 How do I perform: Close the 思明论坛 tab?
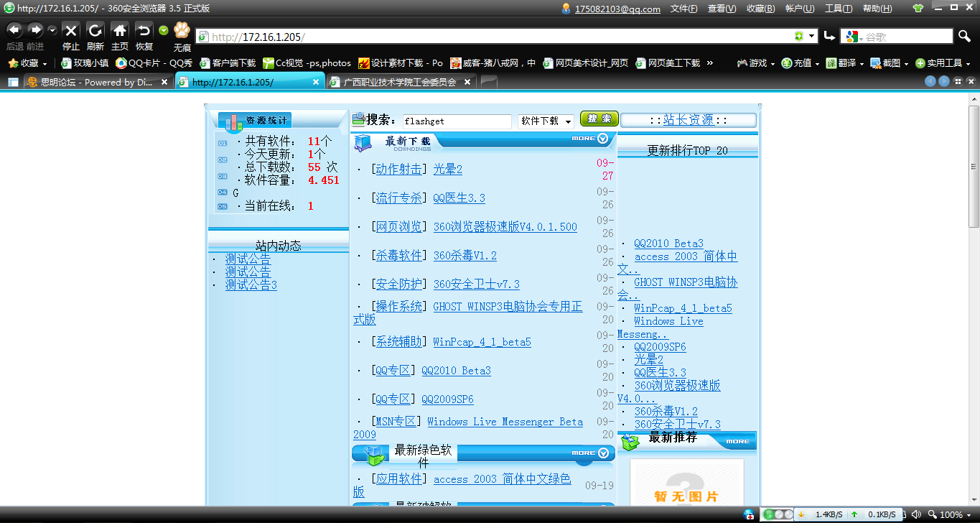(x=164, y=83)
